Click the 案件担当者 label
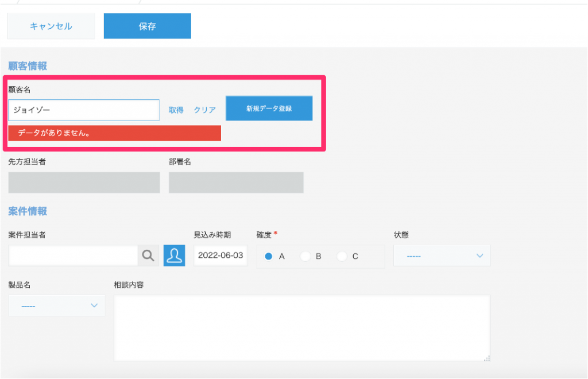This screenshot has height=379, width=588. (x=27, y=235)
